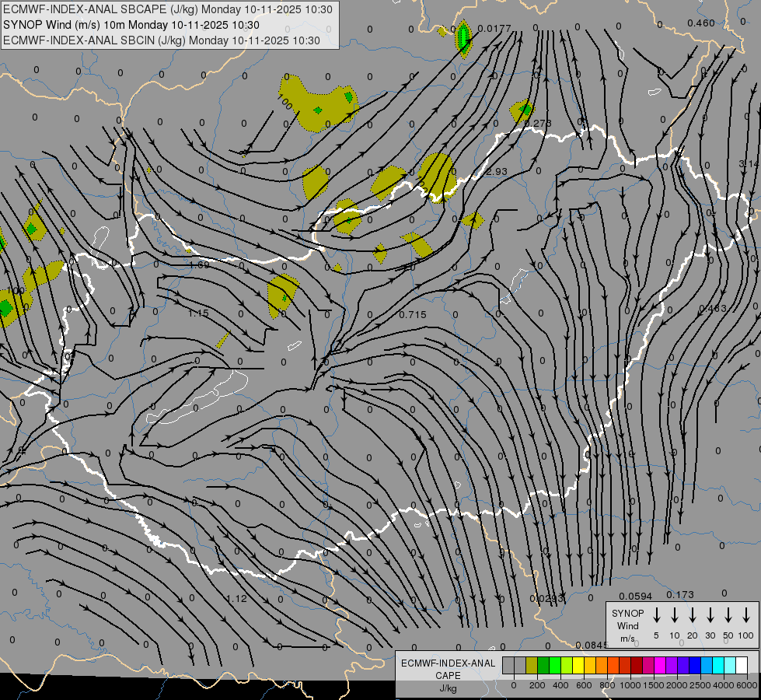
Task: Pick the dark green CAPE legend swatch
Action: point(543,665)
